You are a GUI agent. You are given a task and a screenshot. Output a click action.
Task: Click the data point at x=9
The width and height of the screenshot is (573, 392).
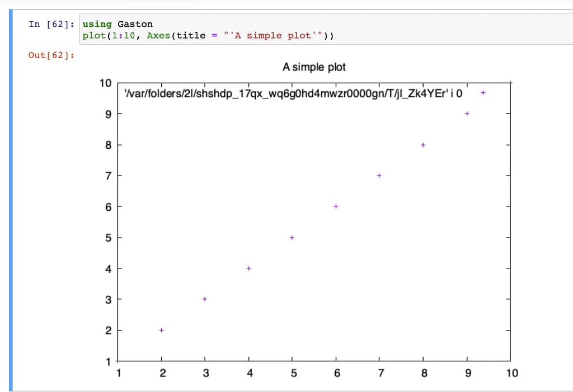point(467,114)
